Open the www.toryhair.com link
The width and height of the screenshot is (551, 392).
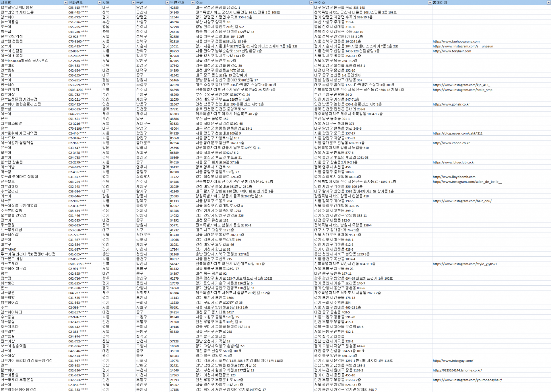click(x=452, y=51)
